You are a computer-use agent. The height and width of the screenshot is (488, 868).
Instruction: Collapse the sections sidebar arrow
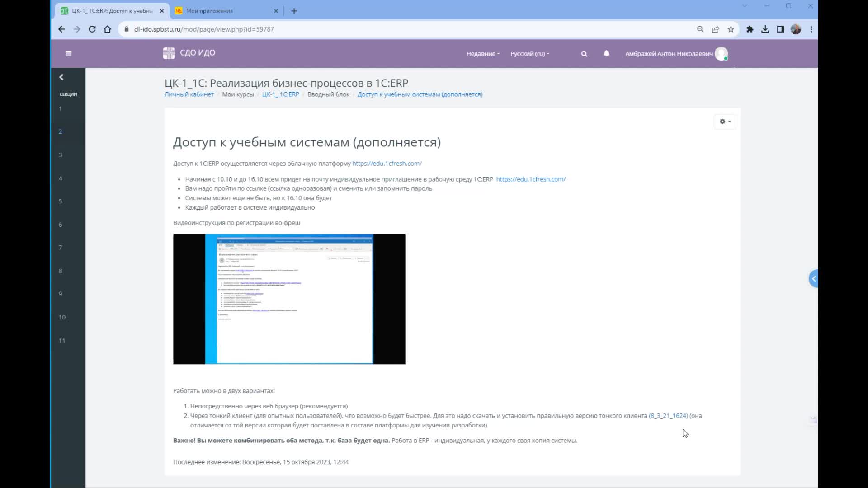[61, 77]
